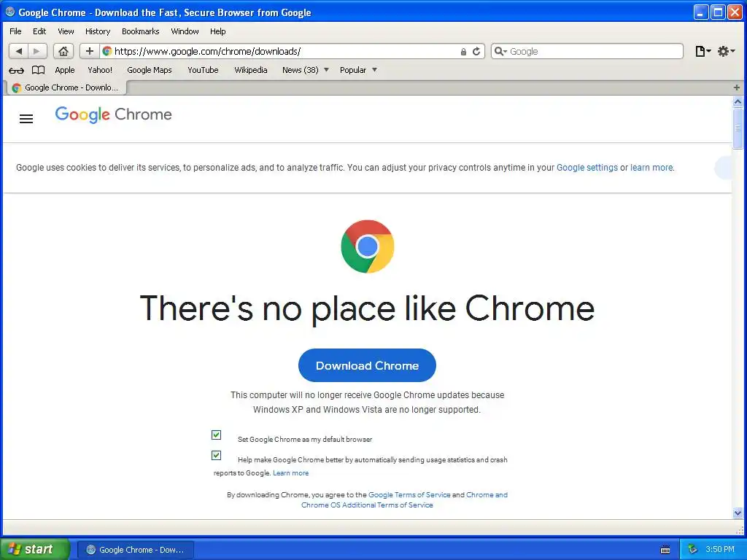The width and height of the screenshot is (747, 560).
Task: Click the padlock icon in the address bar
Action: coord(463,52)
